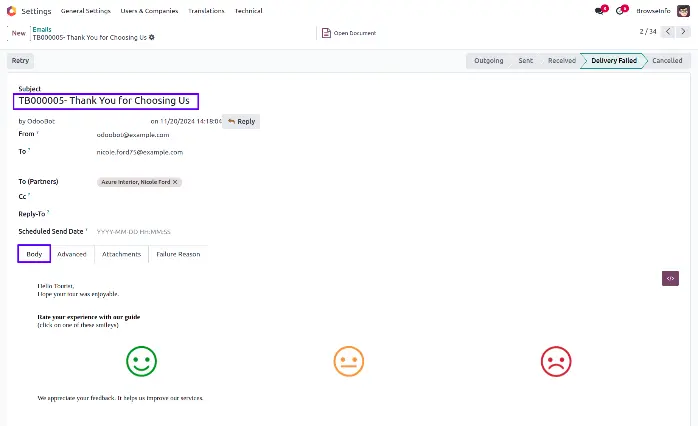The width and height of the screenshot is (698, 426).
Task: Open the Users & Companies menu
Action: coord(149,10)
